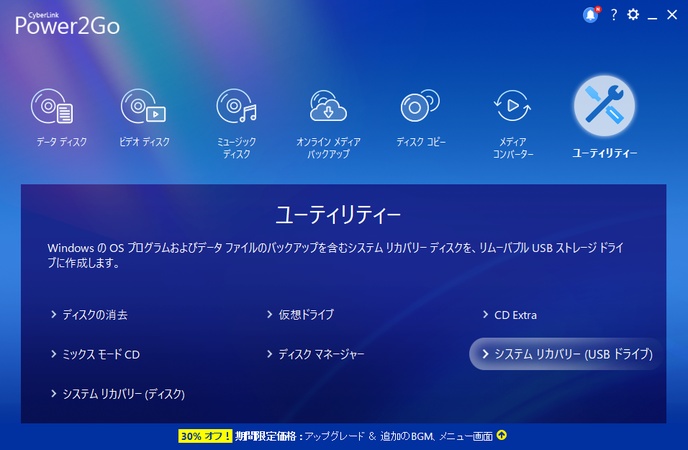688x450 pixels.
Task: Select the データ ディスク icon
Action: pos(52,106)
